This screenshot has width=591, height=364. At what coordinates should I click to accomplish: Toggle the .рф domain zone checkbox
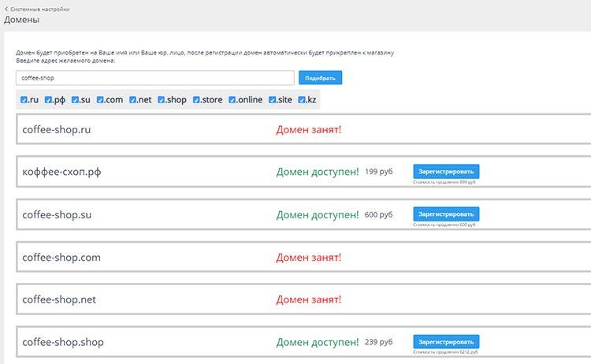(49, 100)
